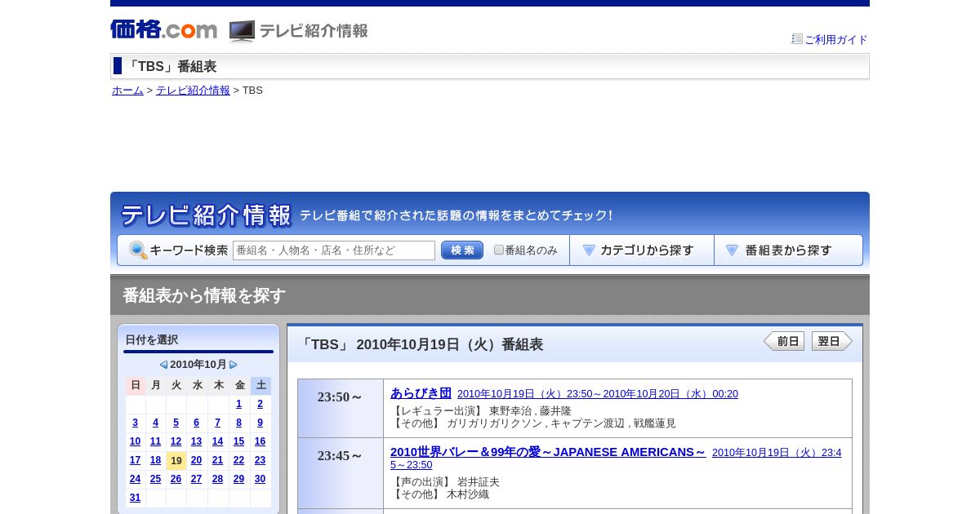
Task: Select October 31 in calendar
Action: [x=135, y=498]
